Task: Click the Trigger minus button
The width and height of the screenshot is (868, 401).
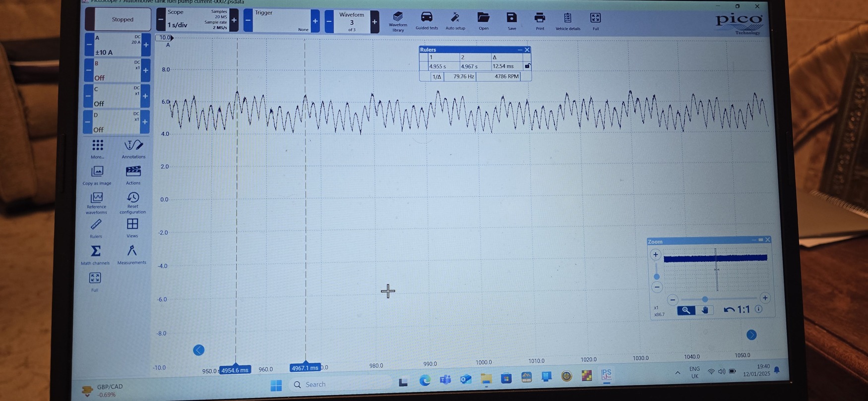Action: tap(248, 20)
